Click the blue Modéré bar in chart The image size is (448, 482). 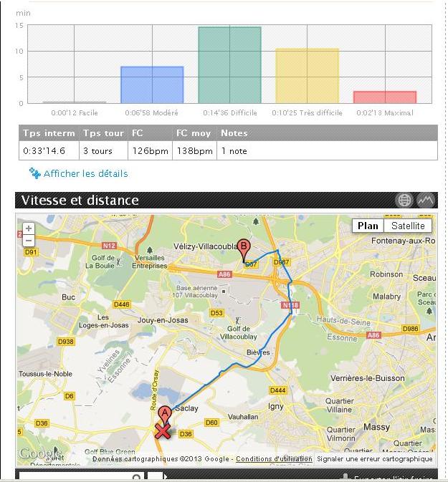coord(152,85)
